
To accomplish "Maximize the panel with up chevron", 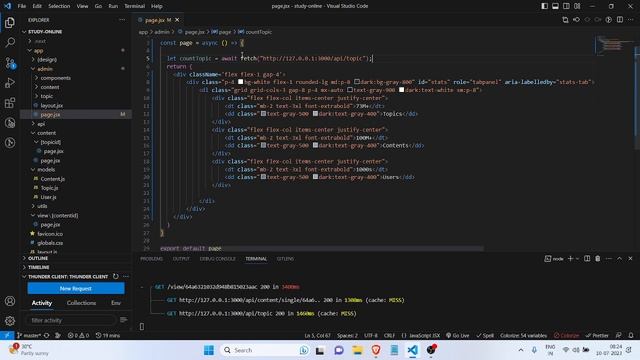I will [x=619, y=258].
